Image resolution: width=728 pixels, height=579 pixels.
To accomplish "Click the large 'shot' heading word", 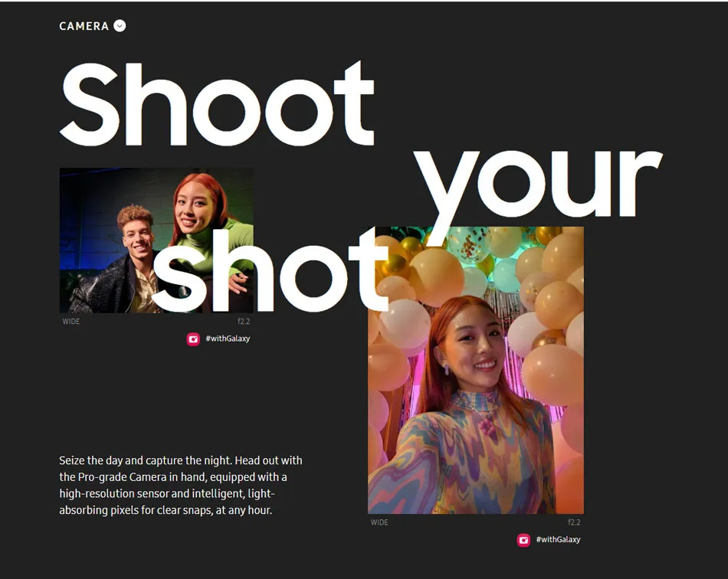I will pyautogui.click(x=271, y=270).
